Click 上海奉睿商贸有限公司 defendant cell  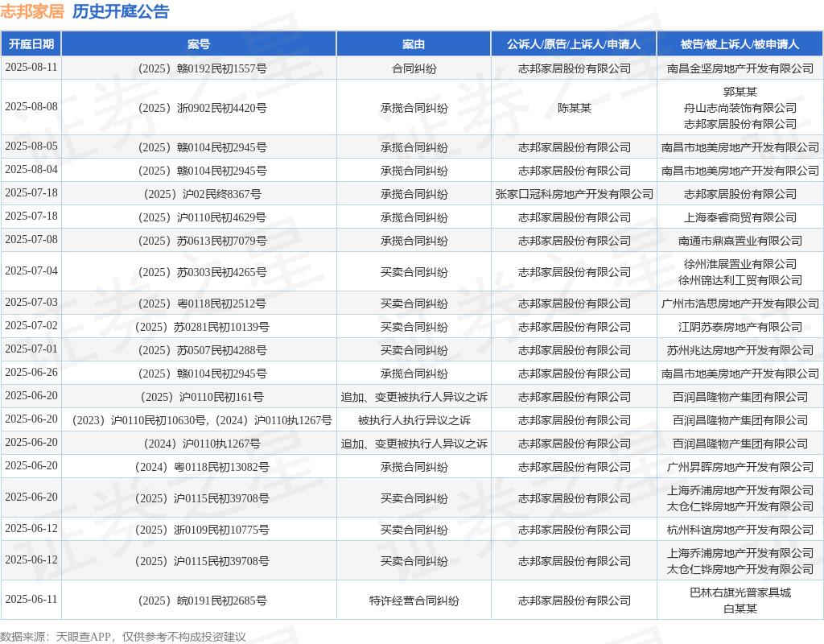click(x=740, y=217)
